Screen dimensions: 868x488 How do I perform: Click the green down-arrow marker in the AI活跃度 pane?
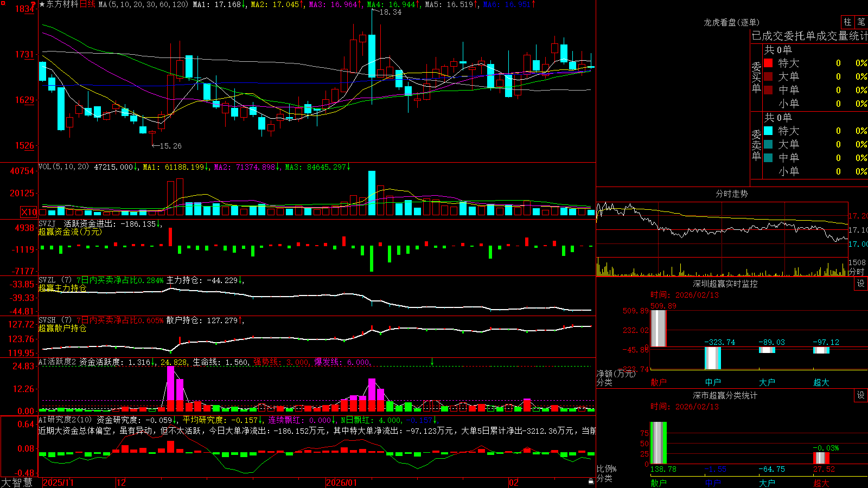click(x=432, y=362)
